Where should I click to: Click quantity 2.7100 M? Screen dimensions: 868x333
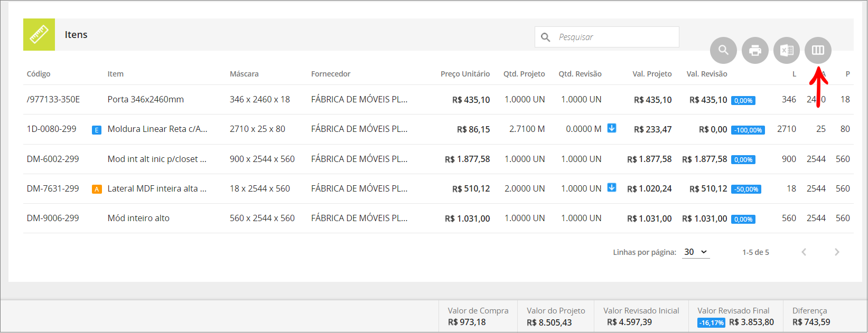(527, 129)
